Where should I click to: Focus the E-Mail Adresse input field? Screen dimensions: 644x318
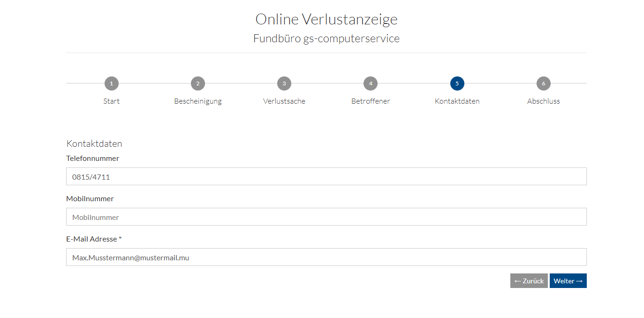pyautogui.click(x=326, y=257)
